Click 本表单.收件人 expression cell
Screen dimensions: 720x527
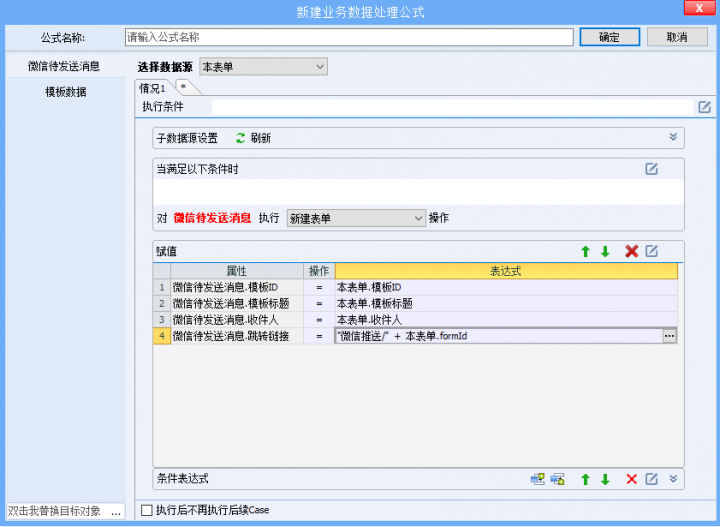506,320
